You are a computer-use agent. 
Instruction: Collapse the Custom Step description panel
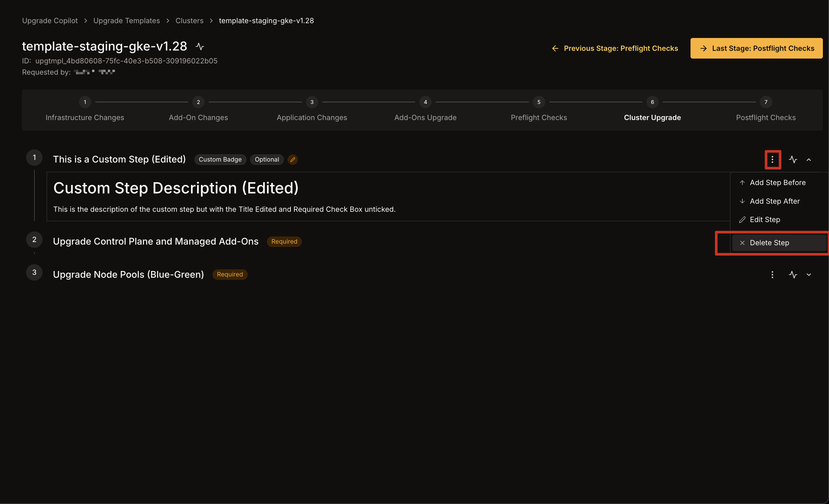click(809, 159)
